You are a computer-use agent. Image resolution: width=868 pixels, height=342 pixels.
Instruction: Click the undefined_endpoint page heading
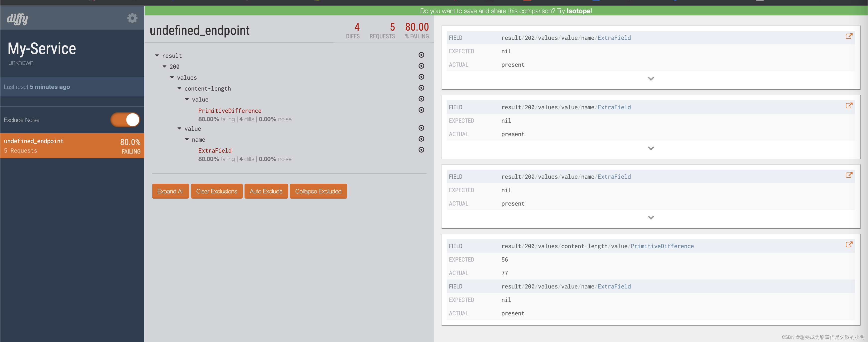pos(199,30)
